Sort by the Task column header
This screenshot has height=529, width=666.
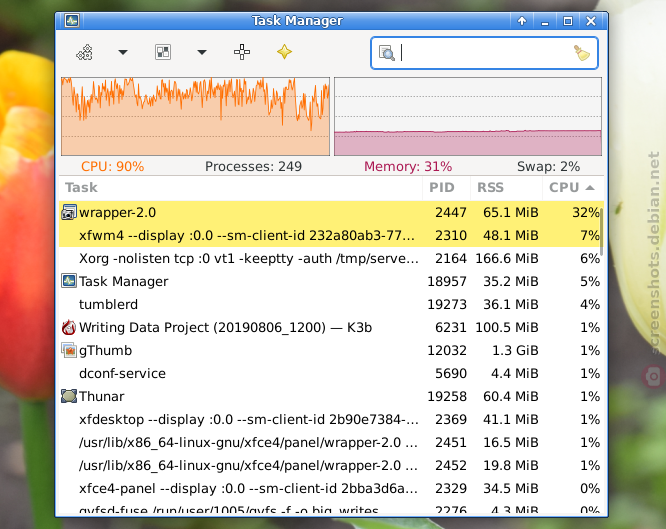click(x=241, y=187)
